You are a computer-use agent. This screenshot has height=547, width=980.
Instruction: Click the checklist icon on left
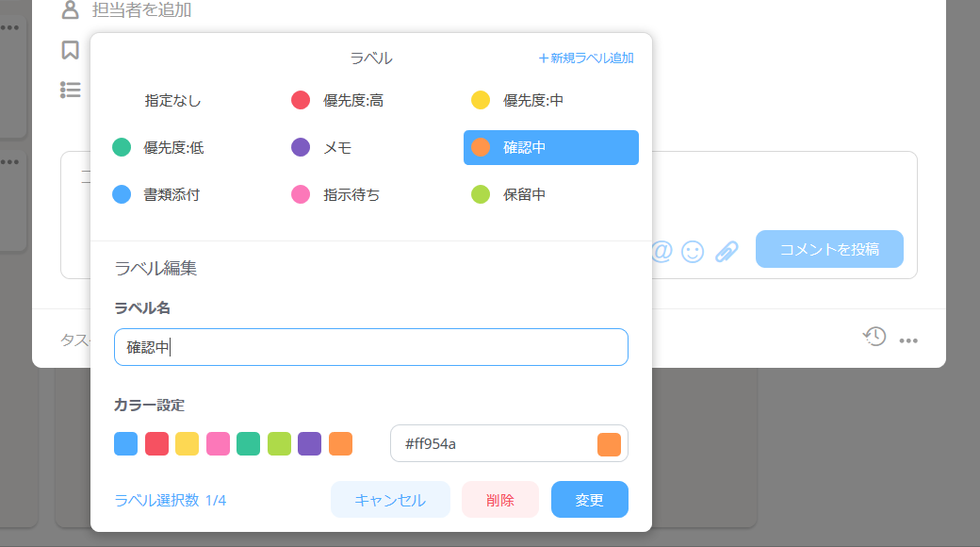point(70,90)
